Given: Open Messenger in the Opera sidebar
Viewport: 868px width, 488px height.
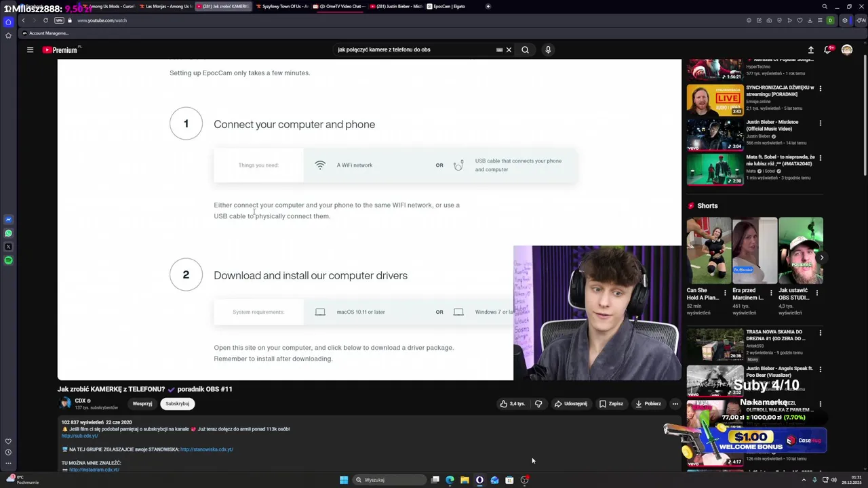Looking at the screenshot, I should click(8, 220).
